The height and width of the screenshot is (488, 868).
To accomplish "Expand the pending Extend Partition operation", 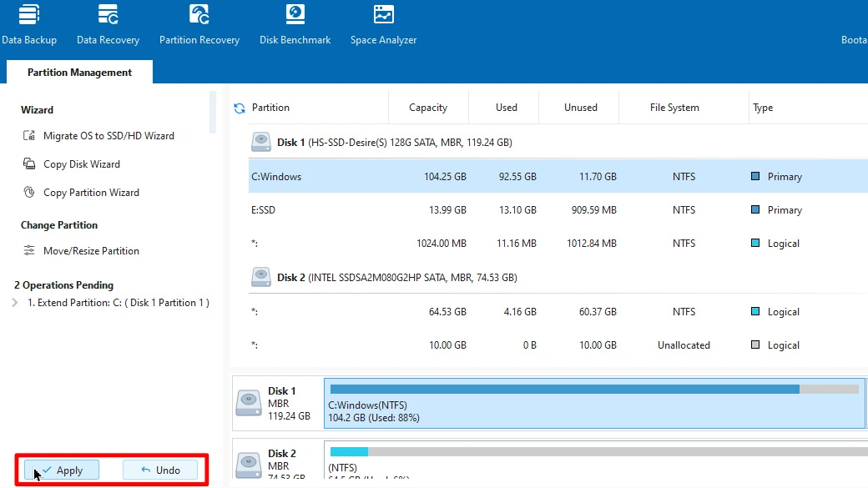I will coord(15,303).
